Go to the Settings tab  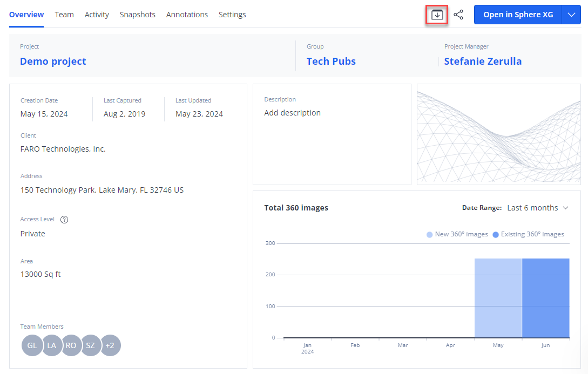tap(232, 15)
